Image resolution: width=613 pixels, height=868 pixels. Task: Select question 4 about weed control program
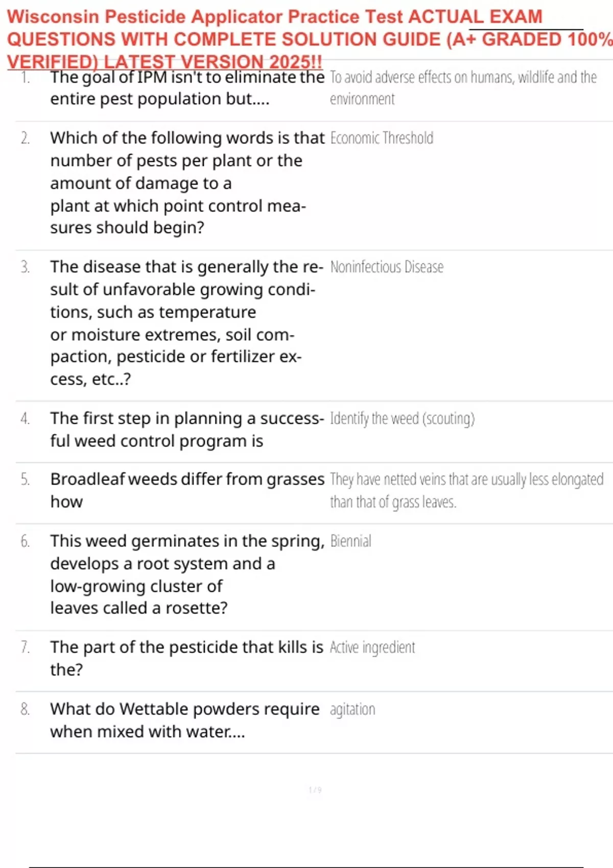[x=187, y=429]
